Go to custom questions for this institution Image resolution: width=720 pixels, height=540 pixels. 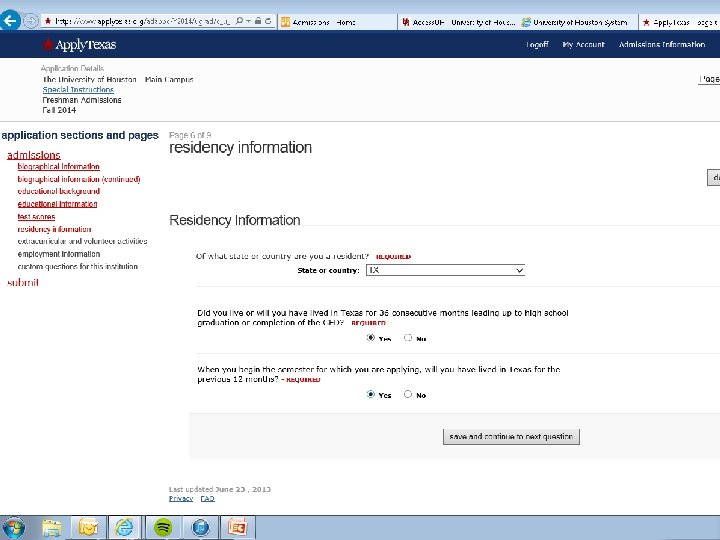[78, 266]
